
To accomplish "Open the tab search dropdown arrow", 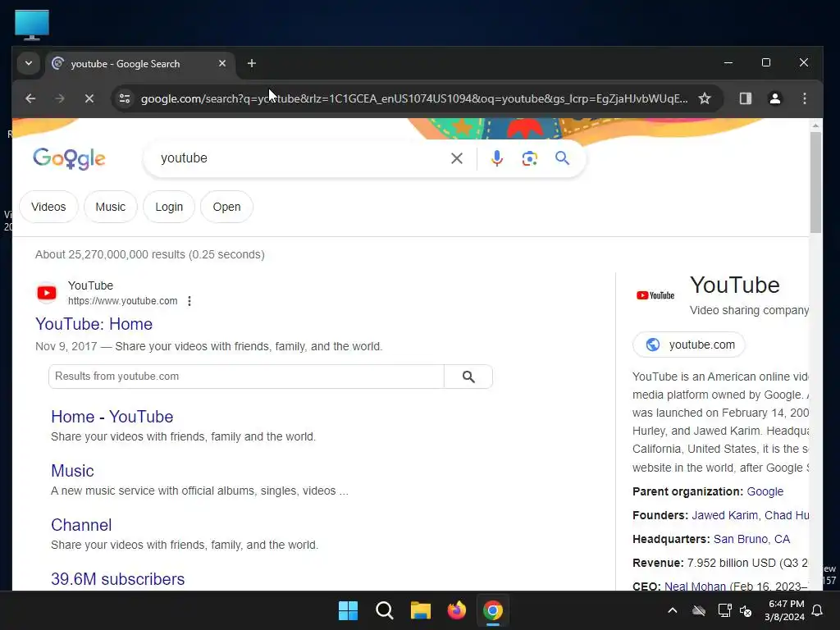I will pos(29,63).
